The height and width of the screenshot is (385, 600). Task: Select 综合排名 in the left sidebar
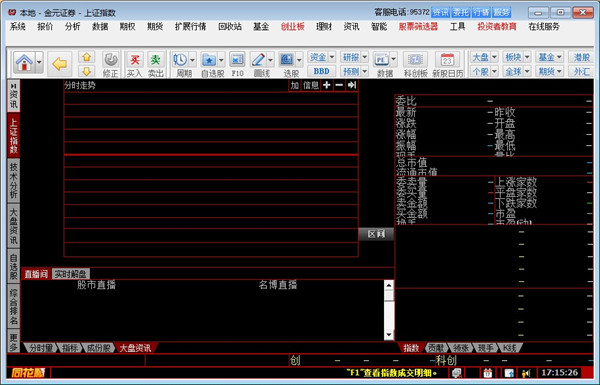click(x=13, y=306)
